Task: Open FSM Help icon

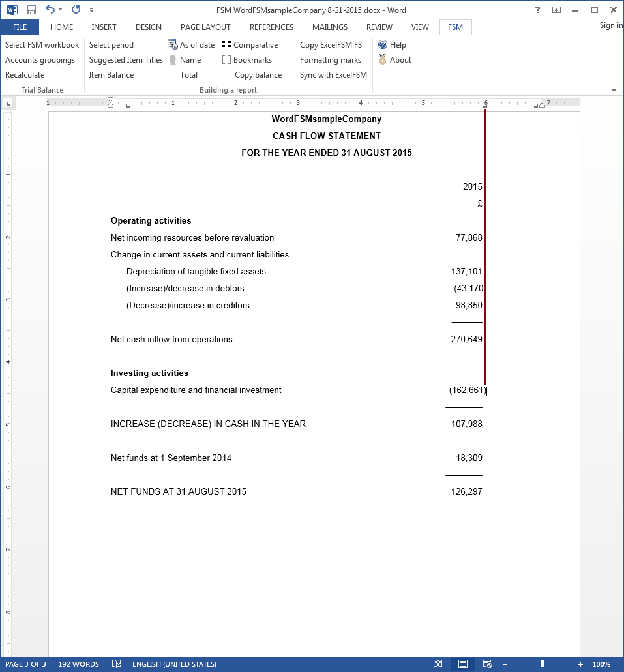Action: (383, 44)
